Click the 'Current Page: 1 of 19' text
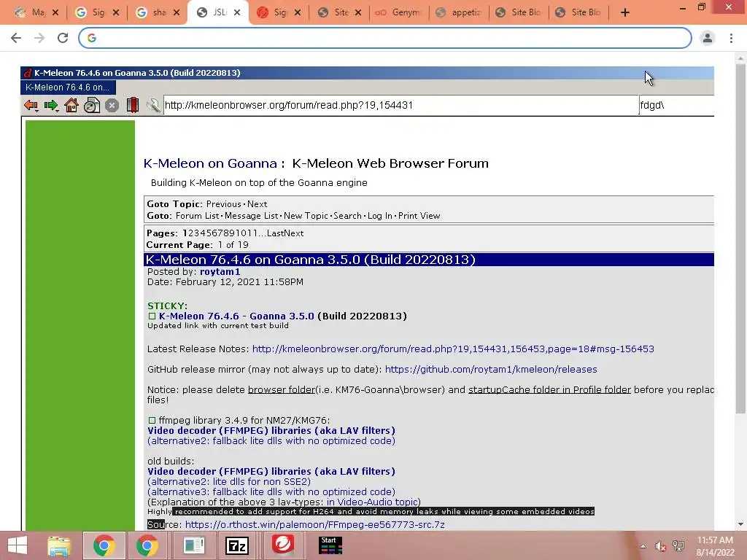This screenshot has width=747, height=560. click(197, 245)
